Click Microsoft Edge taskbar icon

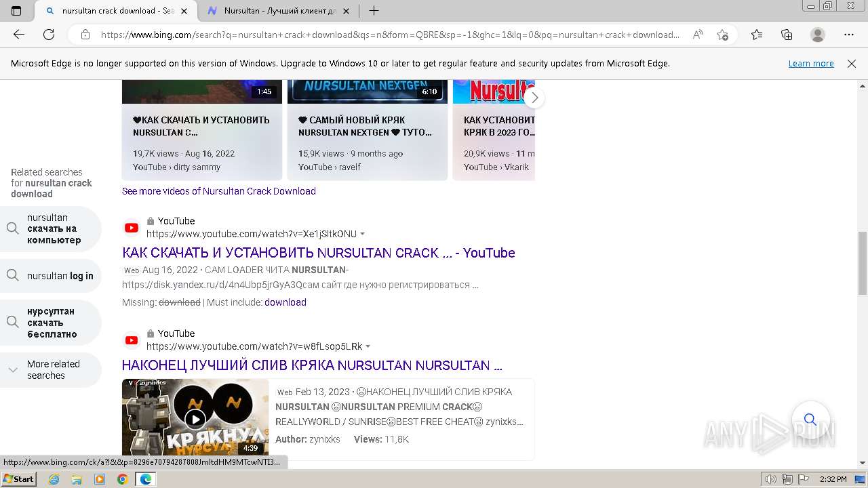coord(146,479)
